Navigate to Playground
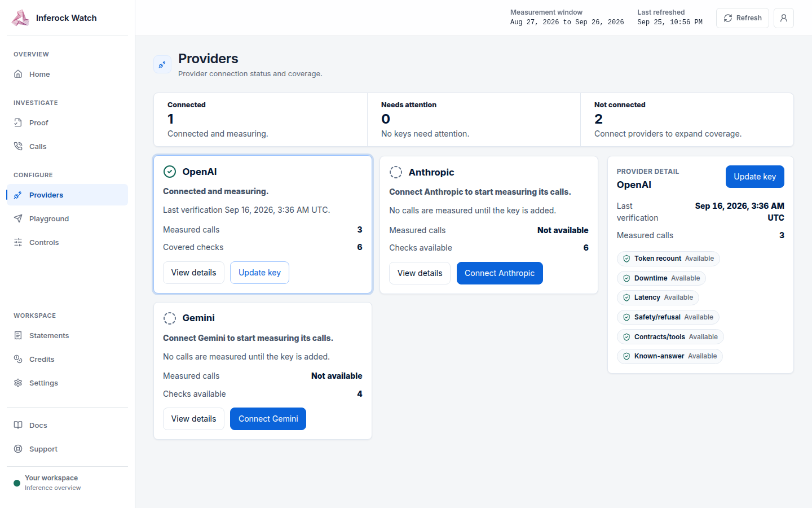The height and width of the screenshot is (508, 812). pos(67,218)
